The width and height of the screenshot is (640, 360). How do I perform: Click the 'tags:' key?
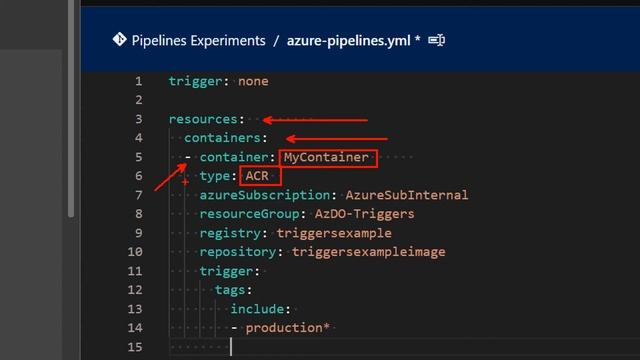pos(233,290)
